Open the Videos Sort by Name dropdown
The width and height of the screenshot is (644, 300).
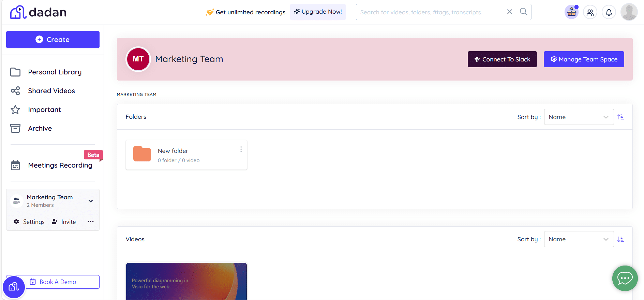pyautogui.click(x=579, y=239)
